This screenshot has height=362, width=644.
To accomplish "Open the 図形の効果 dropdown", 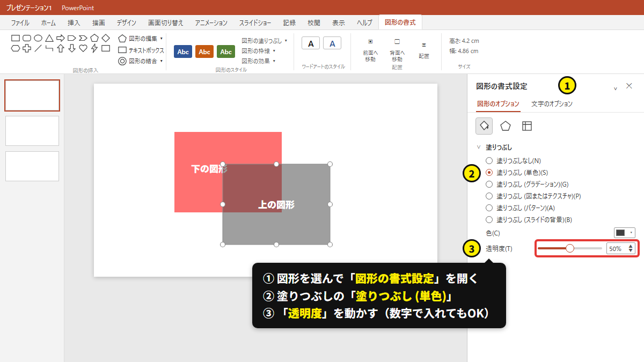I will [259, 61].
